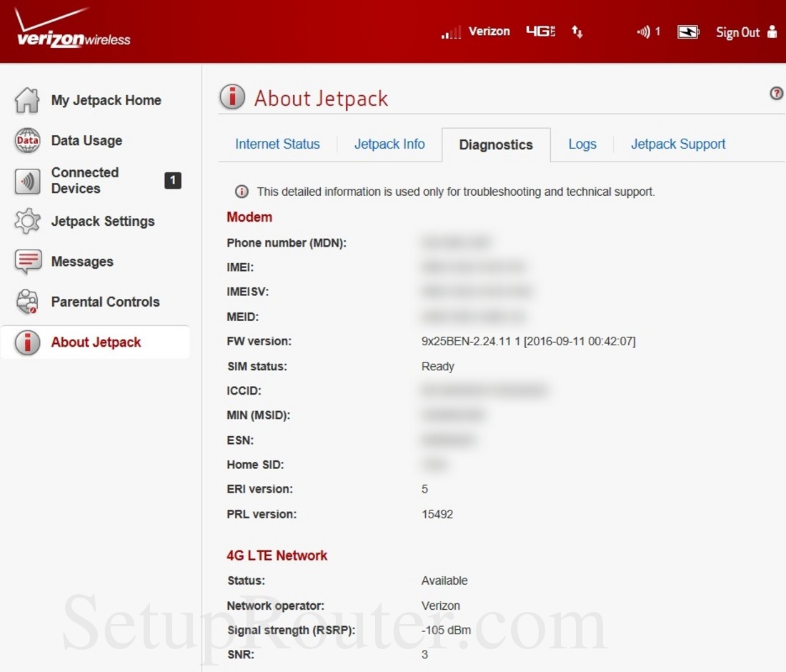View the Logs tab

pyautogui.click(x=582, y=144)
